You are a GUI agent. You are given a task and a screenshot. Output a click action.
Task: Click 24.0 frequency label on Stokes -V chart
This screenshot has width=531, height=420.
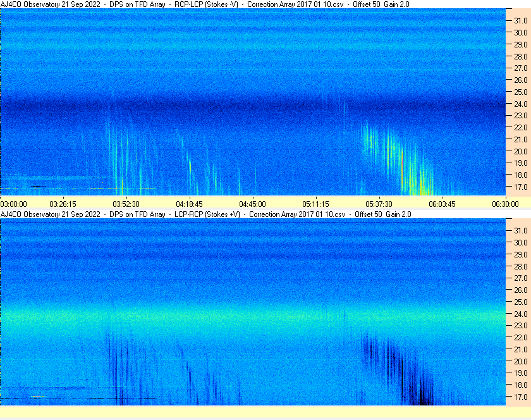tap(521, 104)
